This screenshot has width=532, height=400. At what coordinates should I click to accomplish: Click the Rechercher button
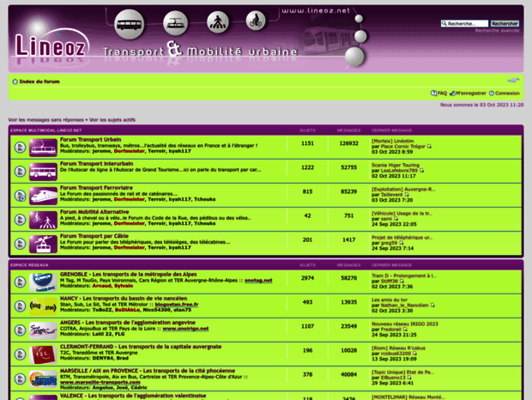[505, 23]
